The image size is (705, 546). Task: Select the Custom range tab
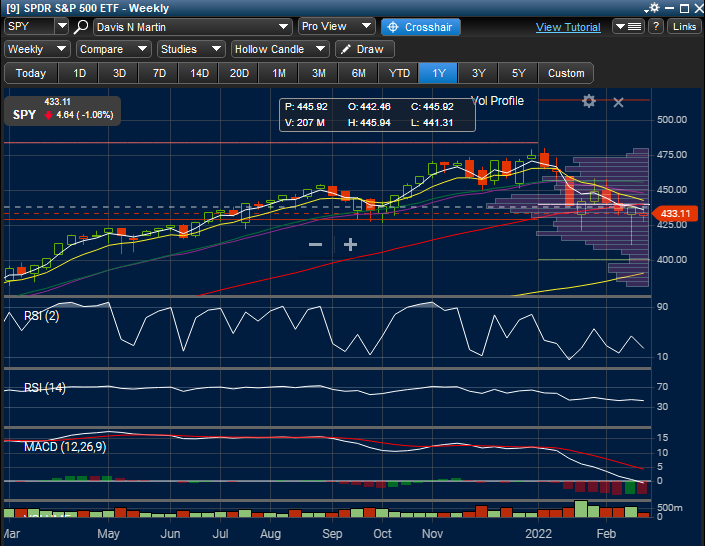[566, 73]
